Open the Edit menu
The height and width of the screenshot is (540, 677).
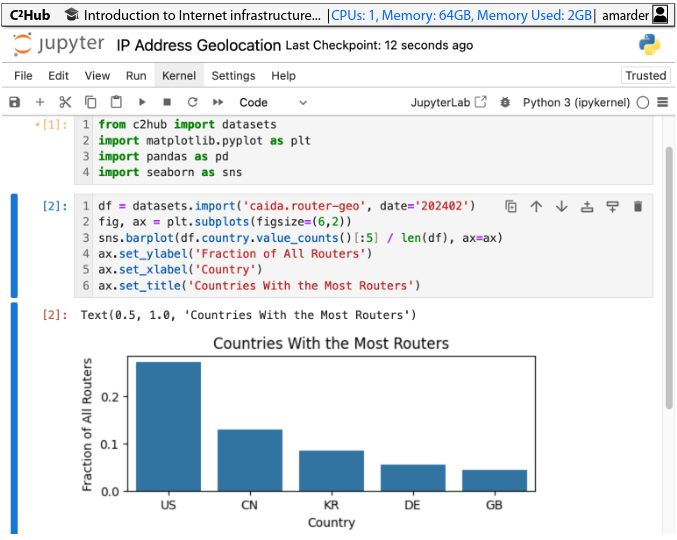pos(58,76)
